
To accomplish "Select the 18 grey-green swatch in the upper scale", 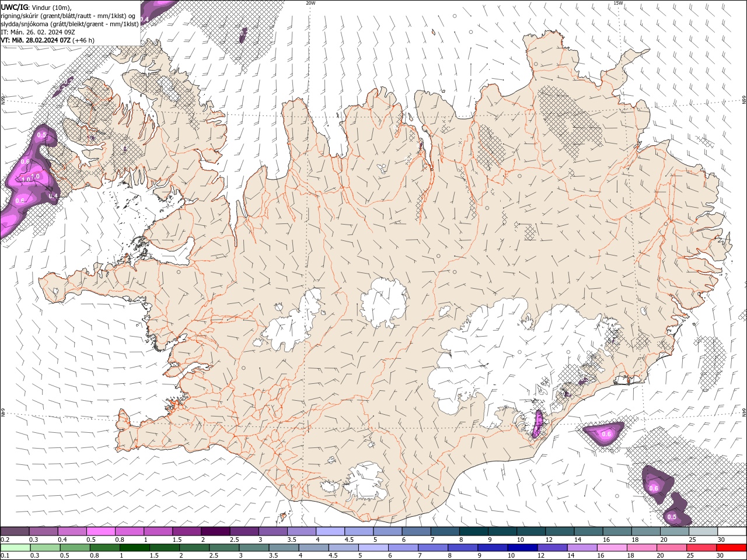I will coord(645,531).
